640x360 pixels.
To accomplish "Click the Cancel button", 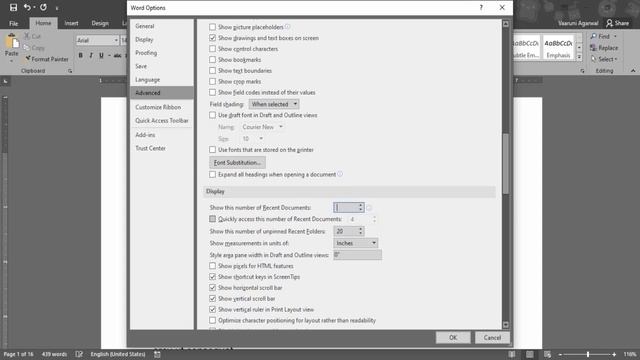I will 492,338.
